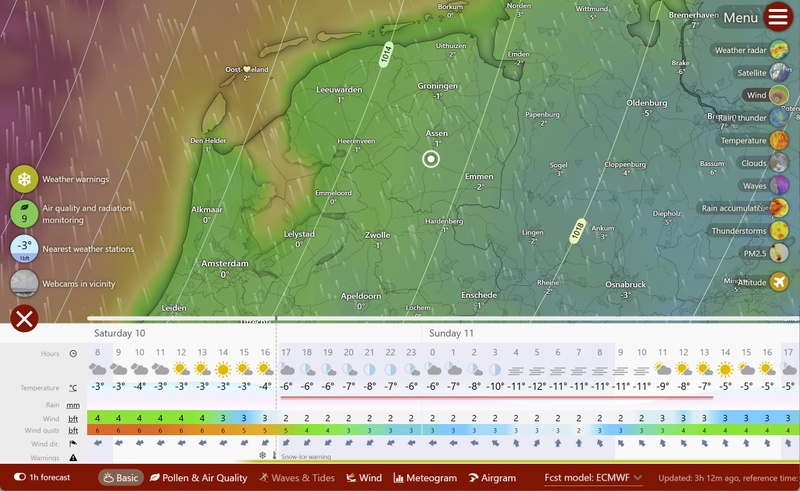
Task: Close the forecast panel with red X
Action: click(x=24, y=318)
